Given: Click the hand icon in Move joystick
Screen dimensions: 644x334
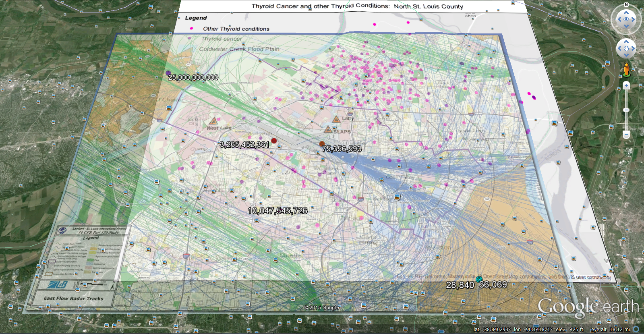Looking at the screenshot, I should 626,48.
